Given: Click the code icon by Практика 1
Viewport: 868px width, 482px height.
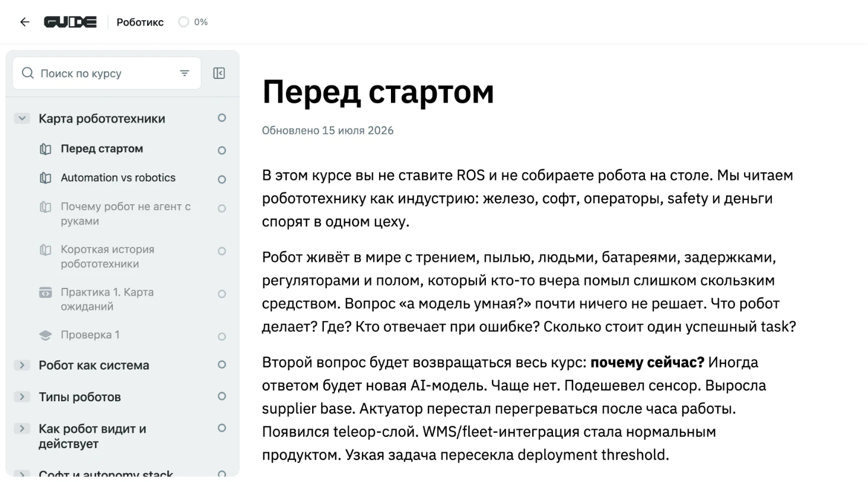Looking at the screenshot, I should 45,293.
